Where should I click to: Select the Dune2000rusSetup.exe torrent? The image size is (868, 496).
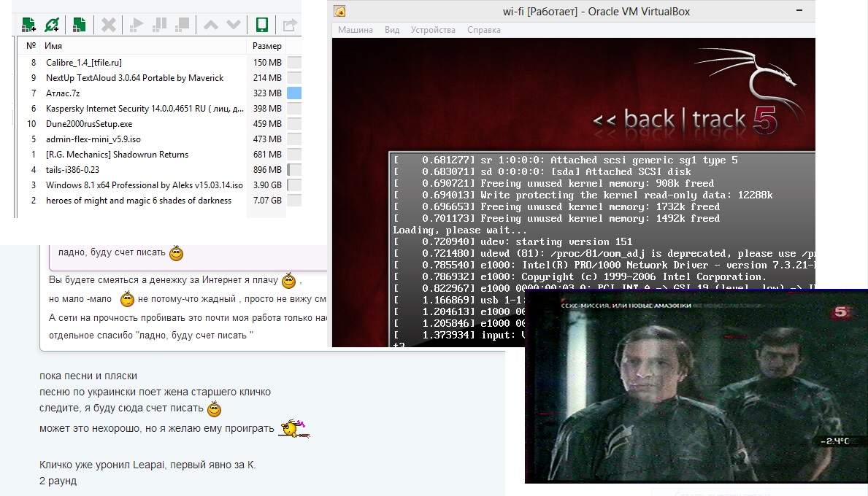click(x=159, y=124)
